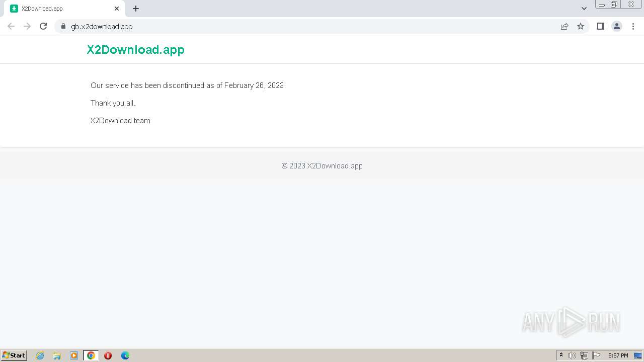Open the Chrome three-dot menu

coord(633,26)
